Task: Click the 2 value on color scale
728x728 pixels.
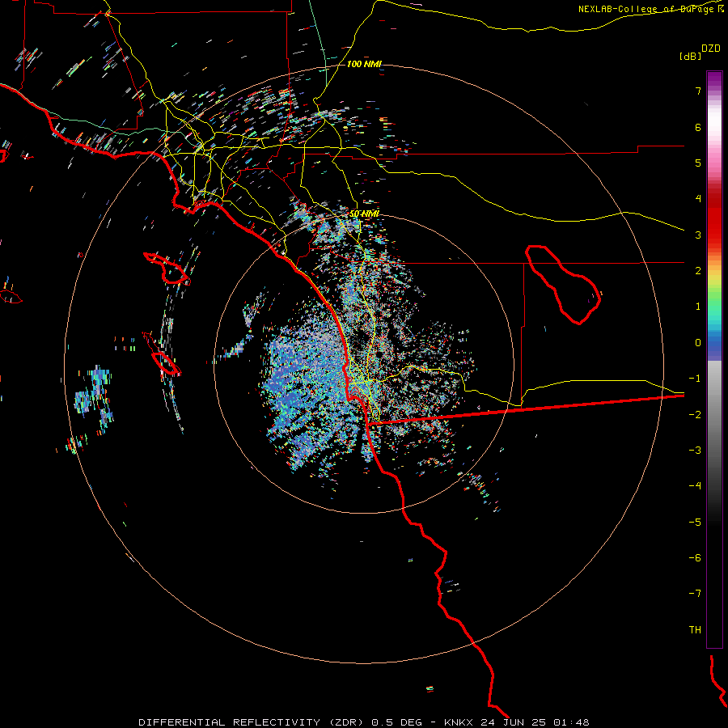Action: [x=698, y=271]
